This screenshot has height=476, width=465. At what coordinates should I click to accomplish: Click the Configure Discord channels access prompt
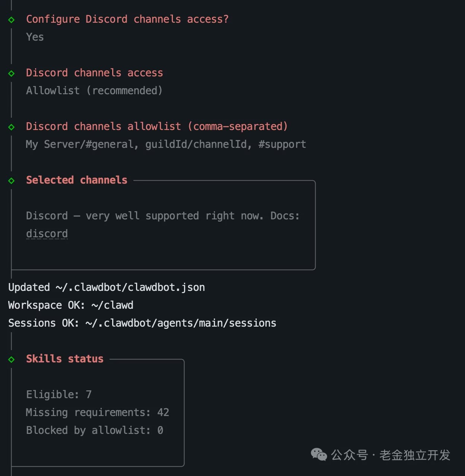point(127,19)
